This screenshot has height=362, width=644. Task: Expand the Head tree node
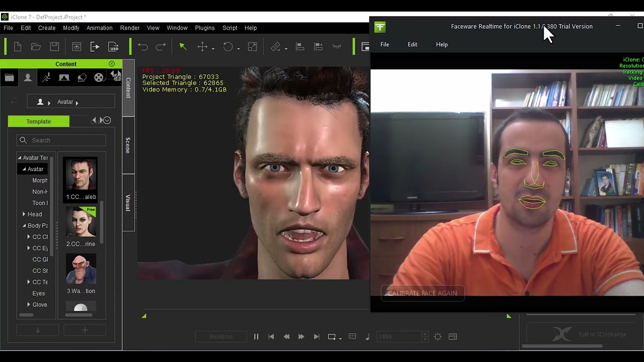24,214
